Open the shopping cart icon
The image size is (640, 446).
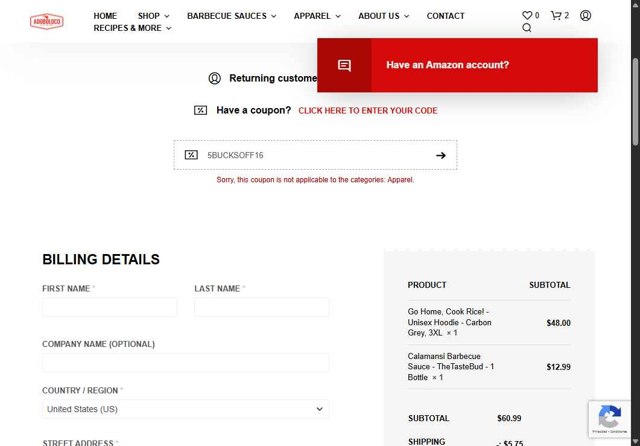point(556,16)
